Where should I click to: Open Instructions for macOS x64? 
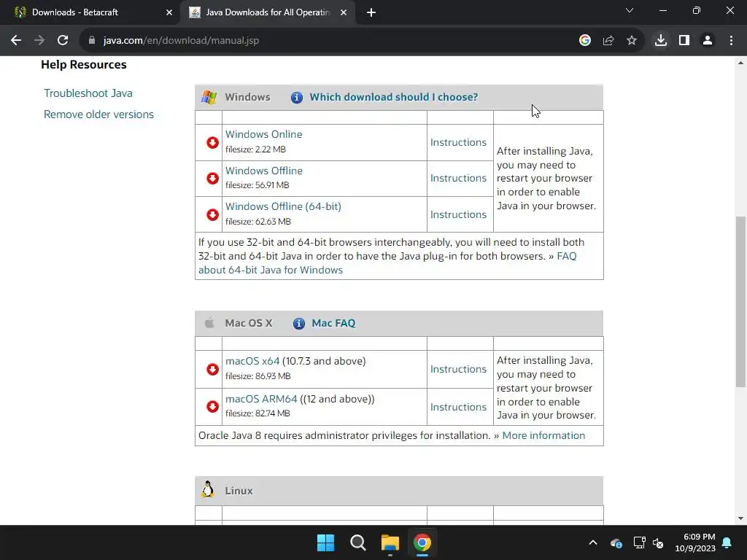point(458,369)
